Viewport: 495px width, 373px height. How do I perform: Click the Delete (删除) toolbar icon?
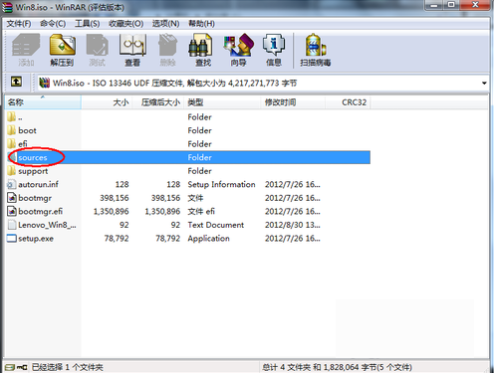pos(168,50)
